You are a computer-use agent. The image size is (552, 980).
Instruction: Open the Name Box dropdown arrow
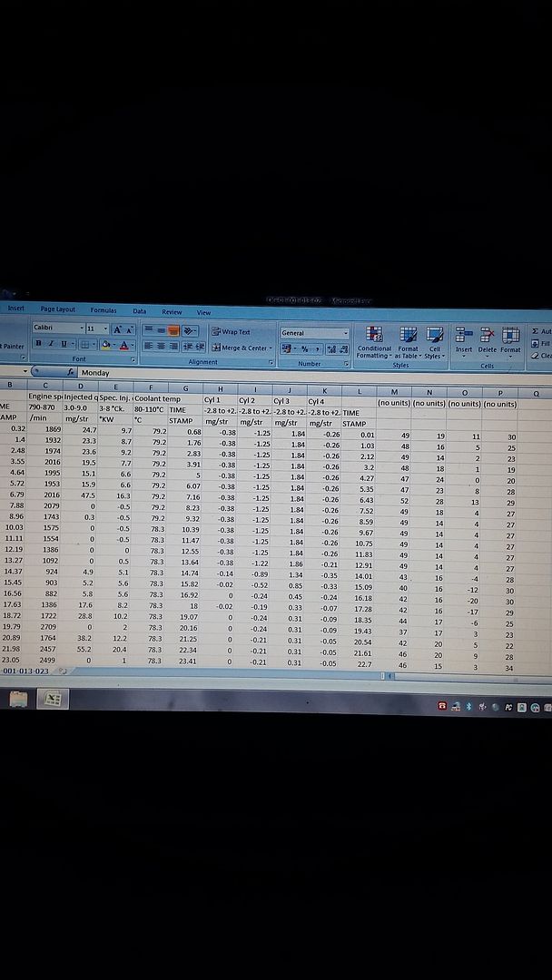pos(25,372)
